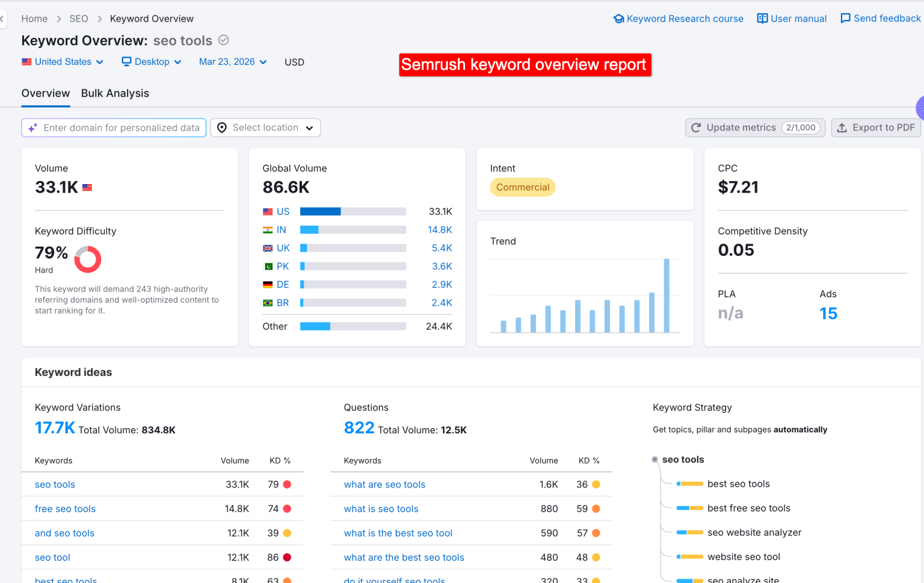Open the Mar 23, 2026 date picker dropdown
The height and width of the screenshot is (583, 924).
tap(232, 61)
